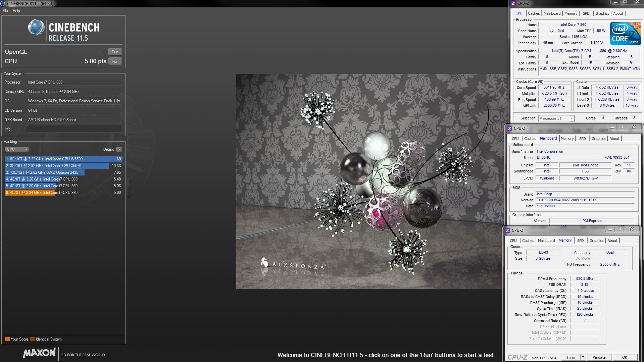Open Memory tab in top CPU-Z window
The image size is (644, 362).
click(571, 13)
